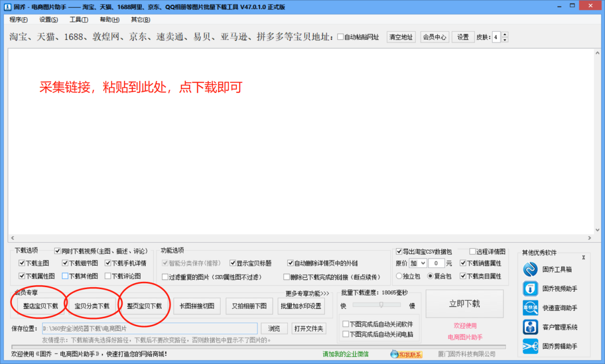Select the 独立包 radio button
The height and width of the screenshot is (364, 605).
pos(399,276)
